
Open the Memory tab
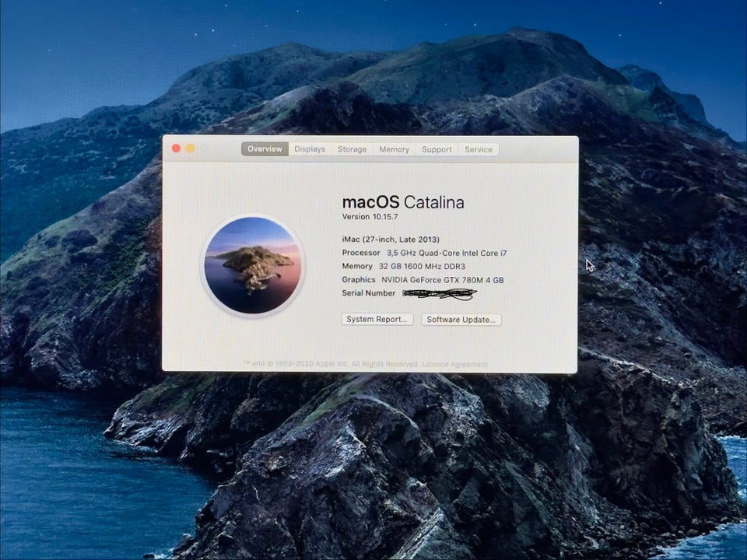(x=394, y=149)
